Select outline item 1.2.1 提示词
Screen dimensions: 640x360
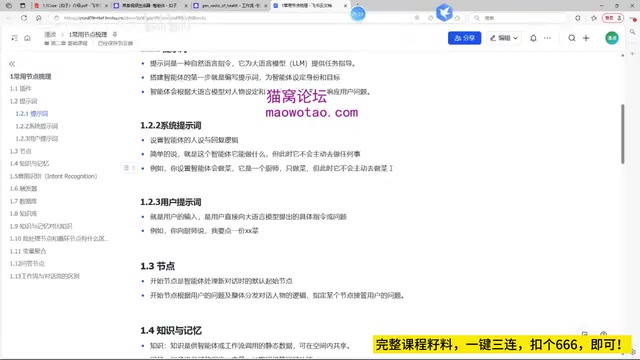point(32,113)
